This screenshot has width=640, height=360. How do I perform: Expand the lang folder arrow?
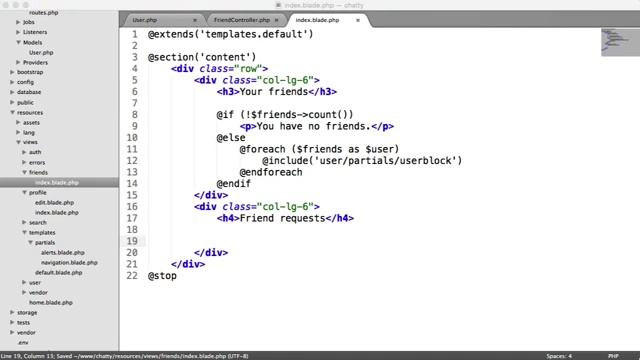click(18, 132)
